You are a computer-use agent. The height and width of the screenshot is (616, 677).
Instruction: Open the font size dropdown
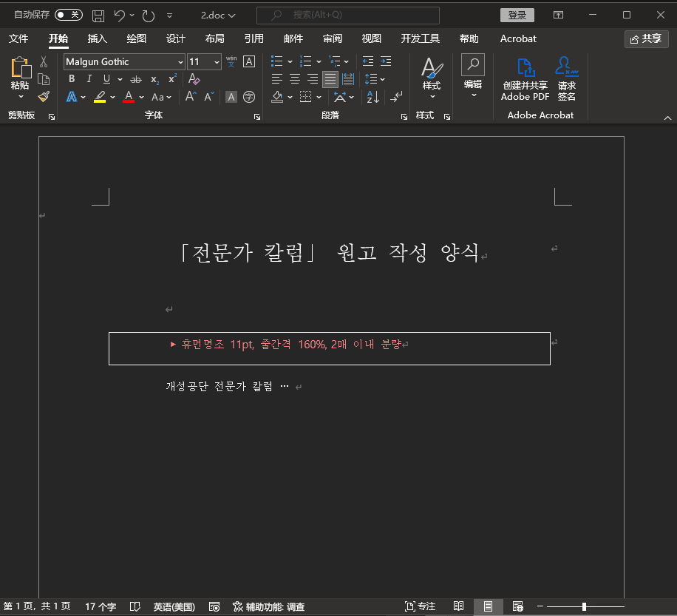click(x=217, y=62)
